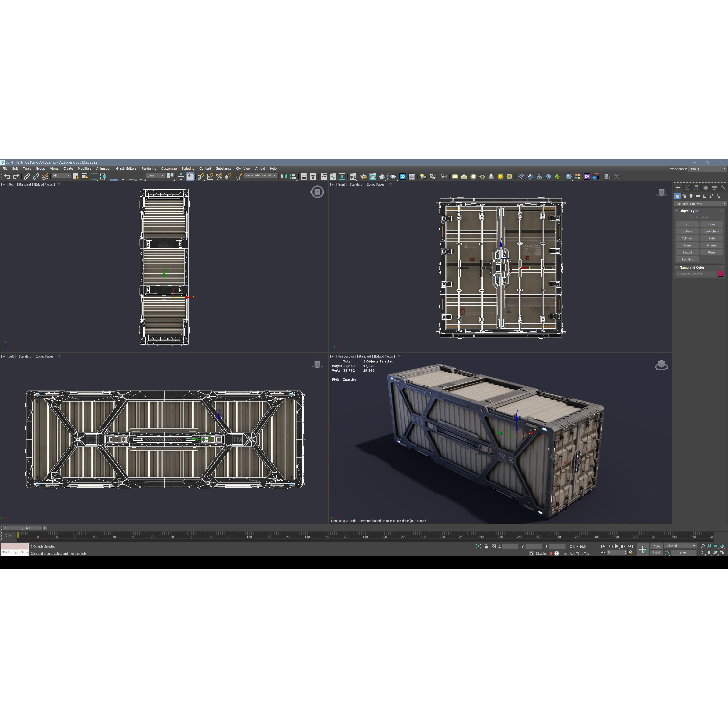The height and width of the screenshot is (728, 728).
Task: Toggle the 3D Snaps button
Action: 200,177
